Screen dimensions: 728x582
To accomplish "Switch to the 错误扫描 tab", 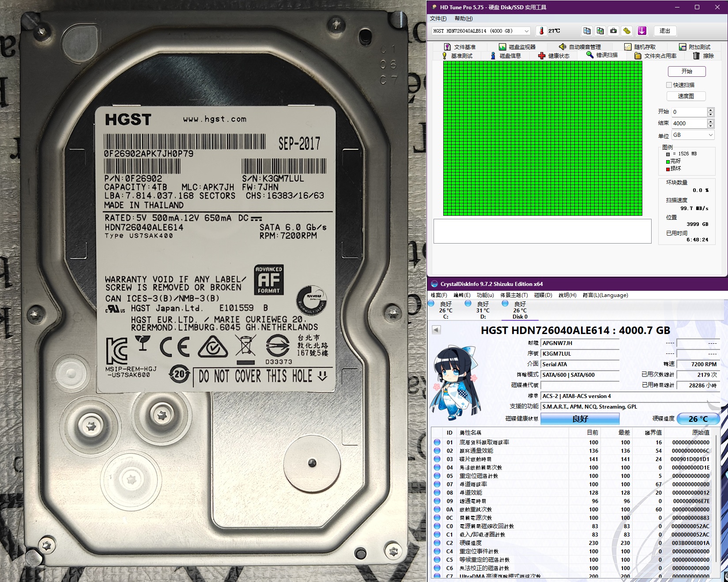I will click(x=602, y=55).
